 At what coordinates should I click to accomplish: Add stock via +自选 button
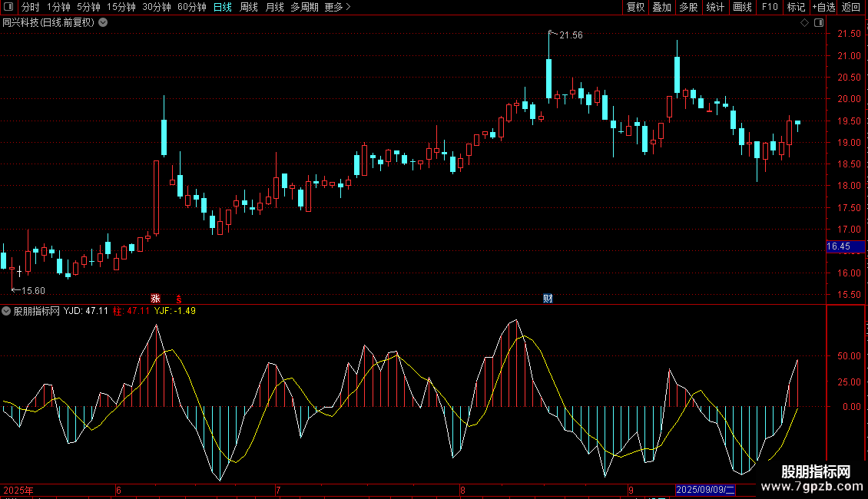pyautogui.click(x=823, y=7)
